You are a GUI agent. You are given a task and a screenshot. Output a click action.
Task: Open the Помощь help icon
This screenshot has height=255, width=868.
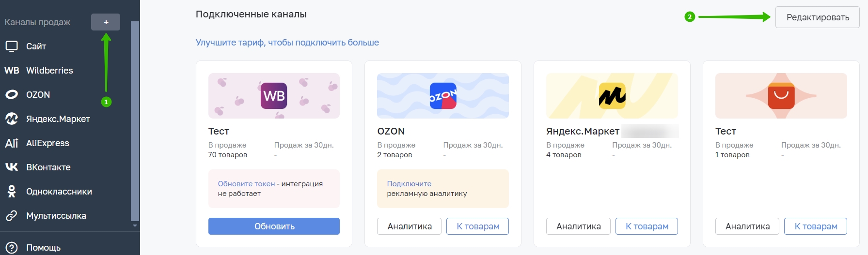pos(12,248)
